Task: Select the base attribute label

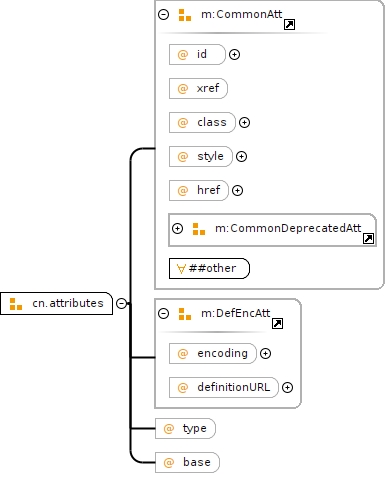Action: pyautogui.click(x=197, y=462)
